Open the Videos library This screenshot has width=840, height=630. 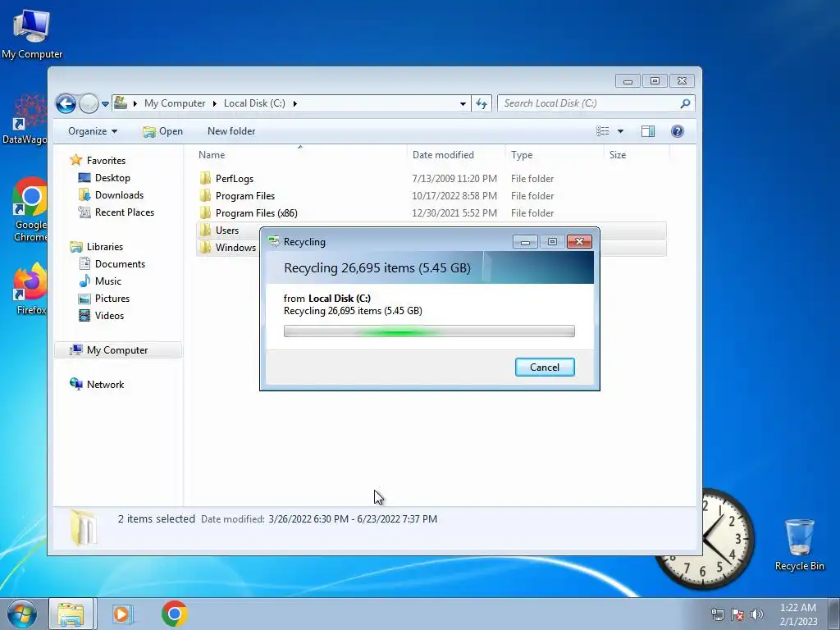pyautogui.click(x=109, y=316)
